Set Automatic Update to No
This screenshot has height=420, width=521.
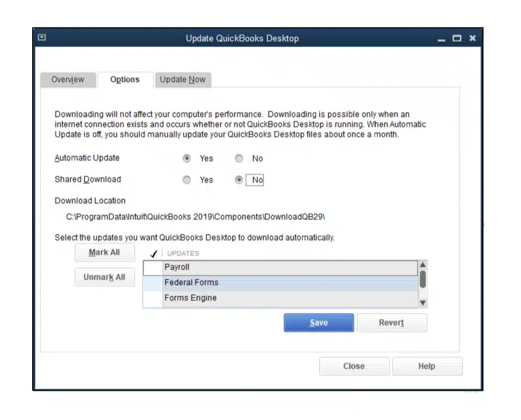click(x=239, y=159)
